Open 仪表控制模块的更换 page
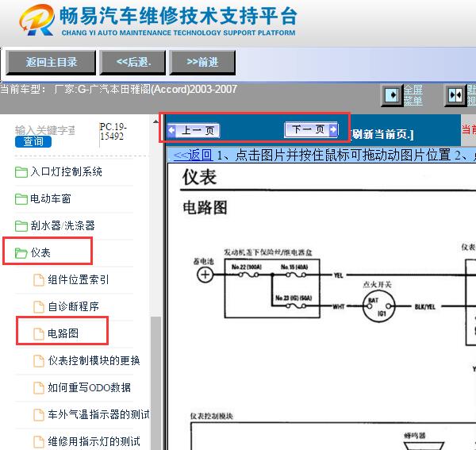 (94, 360)
